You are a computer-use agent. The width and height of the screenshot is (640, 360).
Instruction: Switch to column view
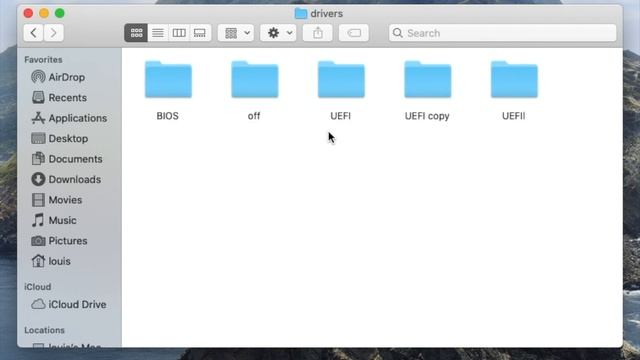(x=179, y=33)
